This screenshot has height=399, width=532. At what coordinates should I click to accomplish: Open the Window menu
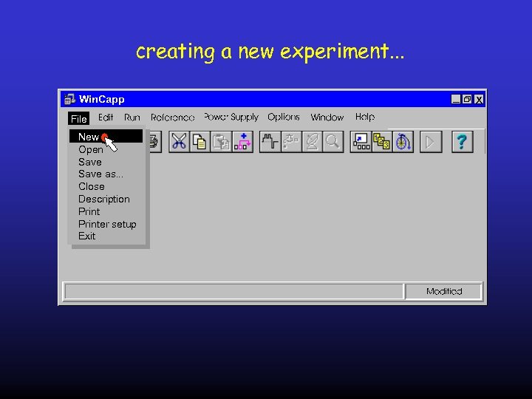327,117
